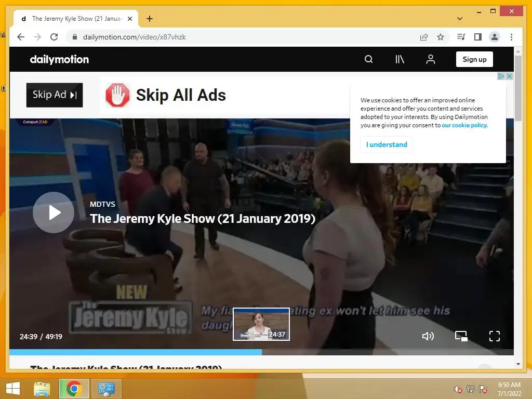Close the ad banner with the X icon
The height and width of the screenshot is (399, 532).
pos(509,76)
